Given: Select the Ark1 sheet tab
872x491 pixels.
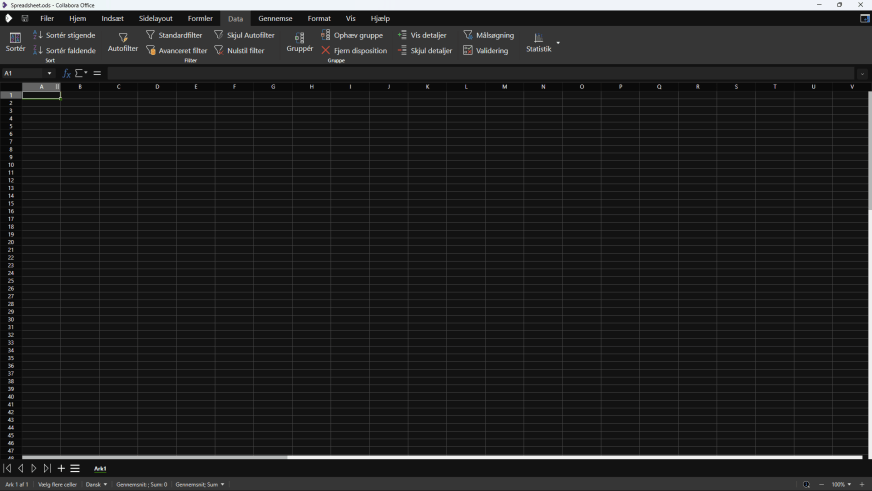Looking at the screenshot, I should tap(100, 468).
